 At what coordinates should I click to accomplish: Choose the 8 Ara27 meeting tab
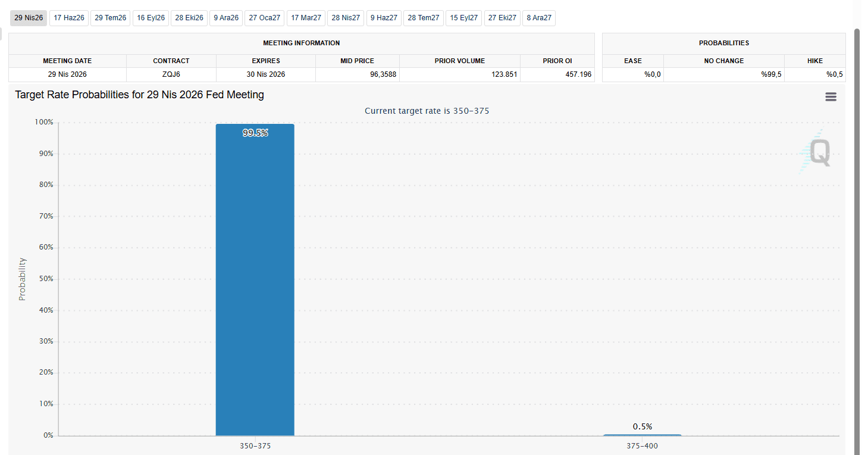pos(539,18)
